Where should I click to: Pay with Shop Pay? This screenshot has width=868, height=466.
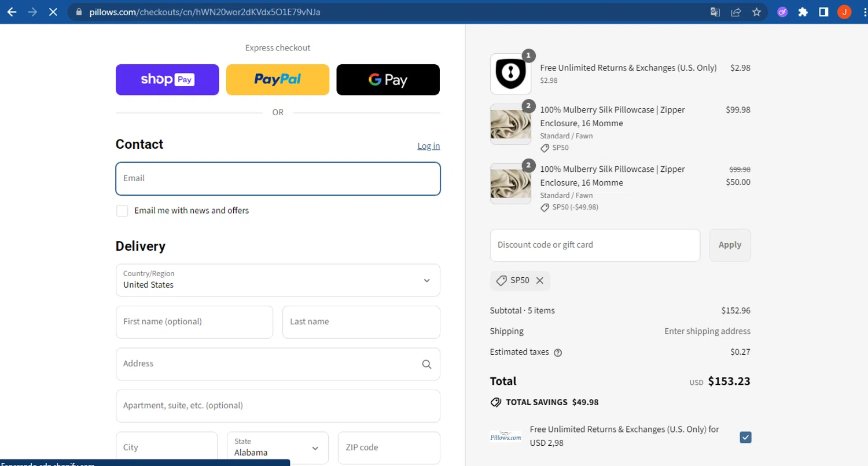(167, 79)
